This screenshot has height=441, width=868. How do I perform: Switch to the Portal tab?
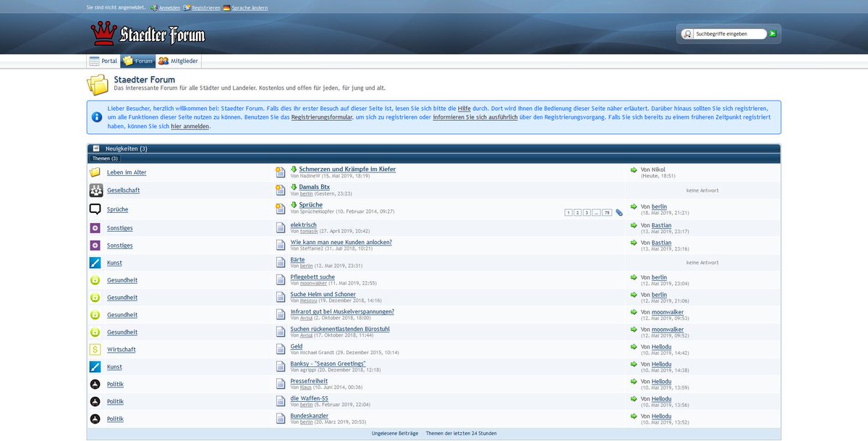pos(103,61)
